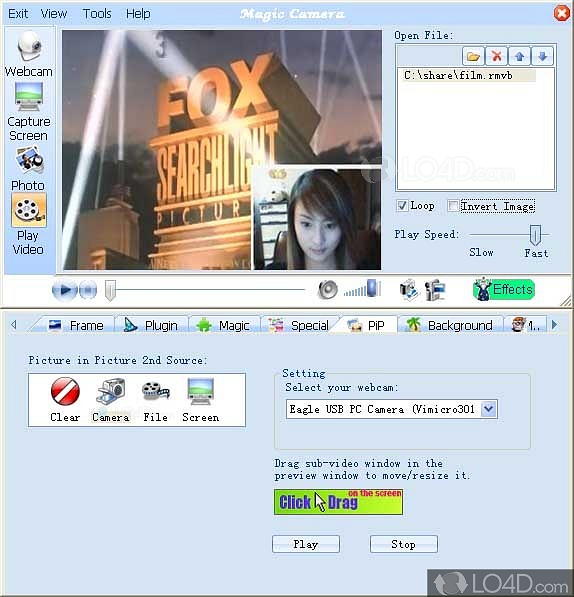Switch to the Background tab
This screenshot has height=597, width=574.
coord(450,326)
